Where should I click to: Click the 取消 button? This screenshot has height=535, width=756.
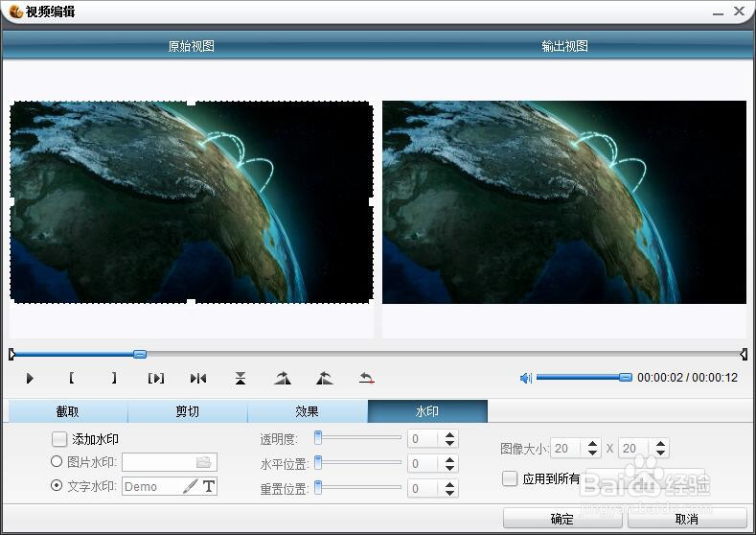click(687, 519)
